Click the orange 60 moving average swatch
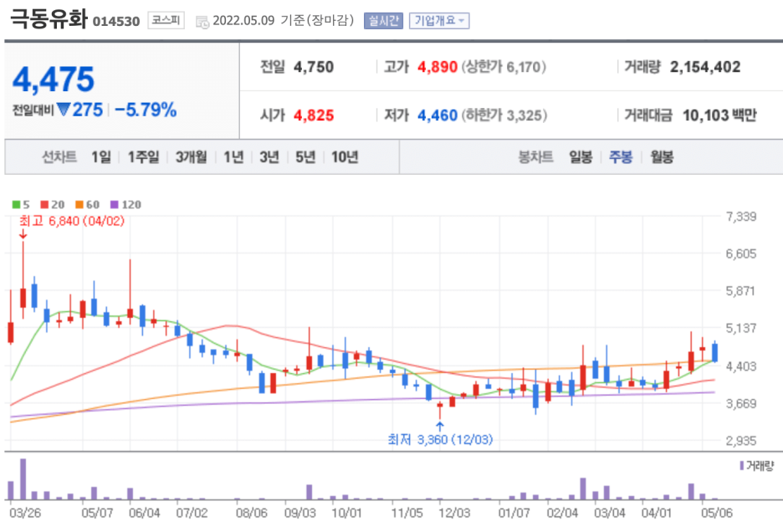Screen dimensions: 783x532 tap(79, 204)
